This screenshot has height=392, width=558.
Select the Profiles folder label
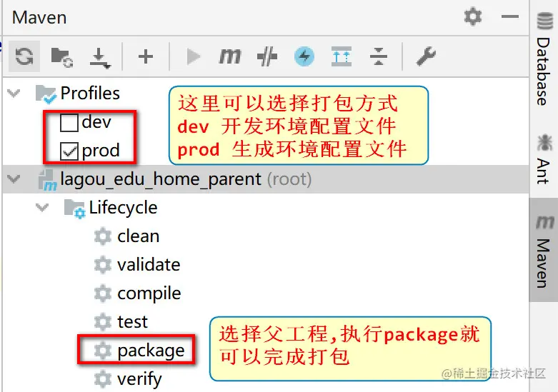[x=90, y=94]
